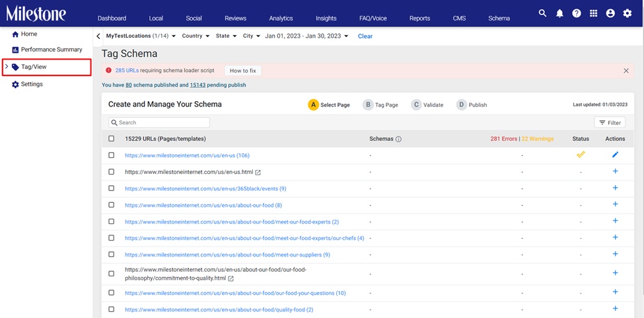
Task: Open the MyTestLocations dropdown
Action: 141,36
